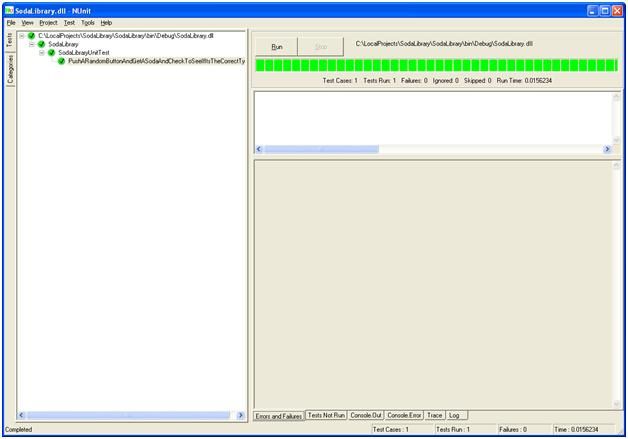
Task: Open the Console.Out tab
Action: 366,415
